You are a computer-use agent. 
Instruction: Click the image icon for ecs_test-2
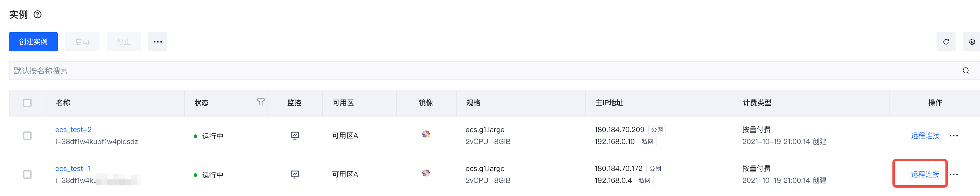pyautogui.click(x=426, y=134)
